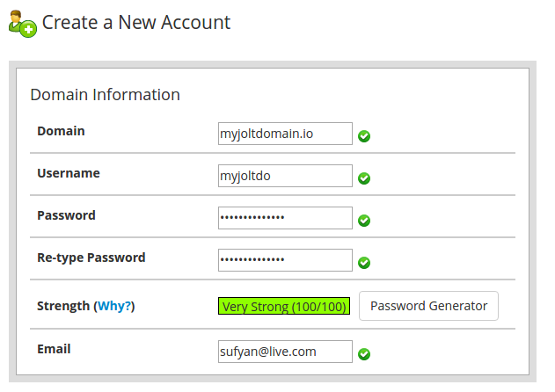Click the Create a New Account user icon
555x392 pixels.
click(23, 24)
